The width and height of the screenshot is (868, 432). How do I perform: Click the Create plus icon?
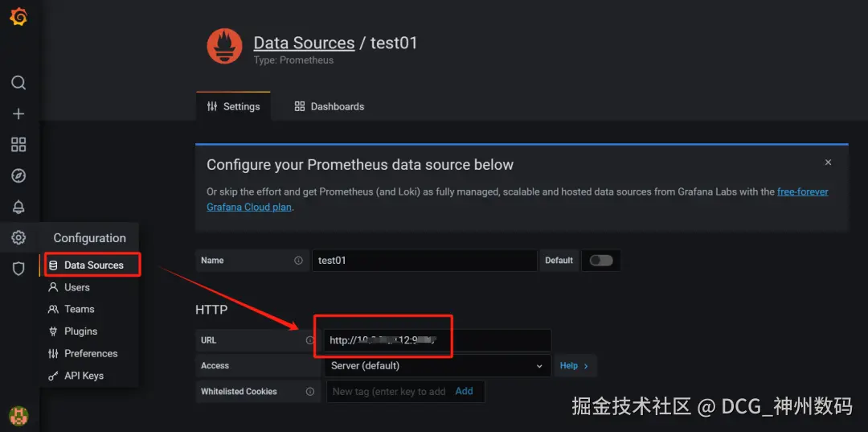tap(18, 113)
